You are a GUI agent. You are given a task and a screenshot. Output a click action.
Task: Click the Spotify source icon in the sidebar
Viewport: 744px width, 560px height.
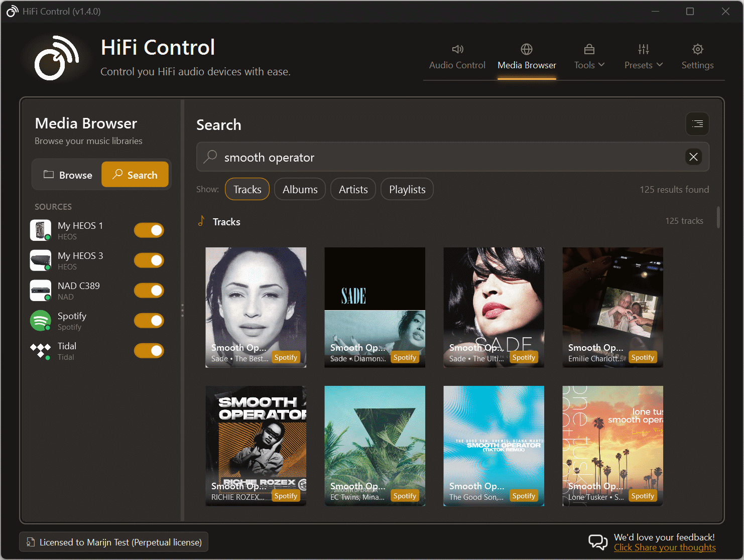click(x=40, y=320)
